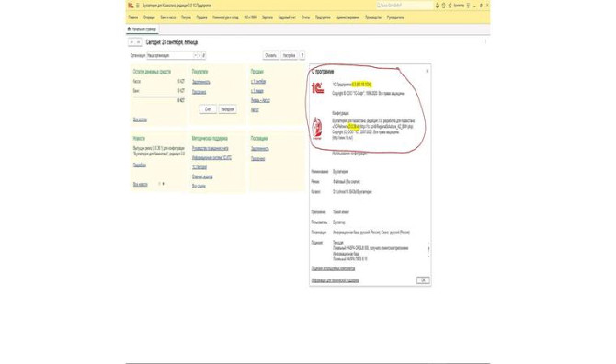Click the Накладная button under Покупатели
The height and width of the screenshot is (364, 616).
(x=227, y=109)
